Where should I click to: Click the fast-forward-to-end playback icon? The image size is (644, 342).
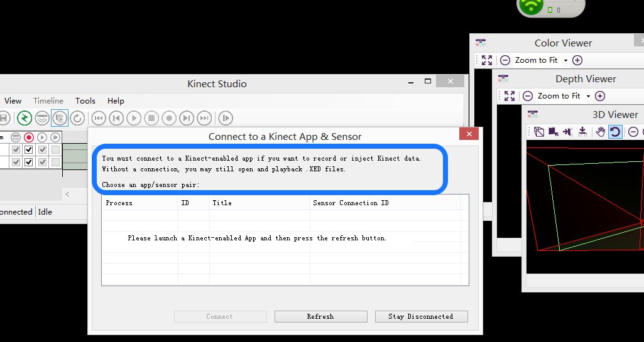(x=204, y=118)
